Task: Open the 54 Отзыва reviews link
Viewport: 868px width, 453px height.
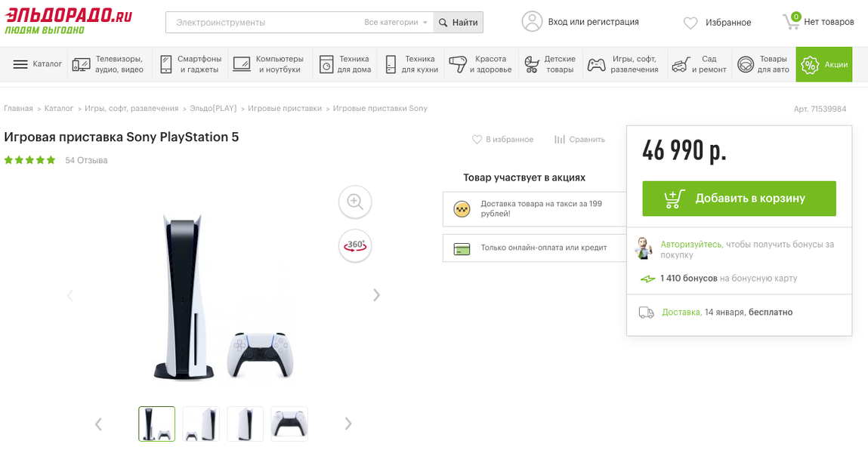Action: [x=86, y=160]
